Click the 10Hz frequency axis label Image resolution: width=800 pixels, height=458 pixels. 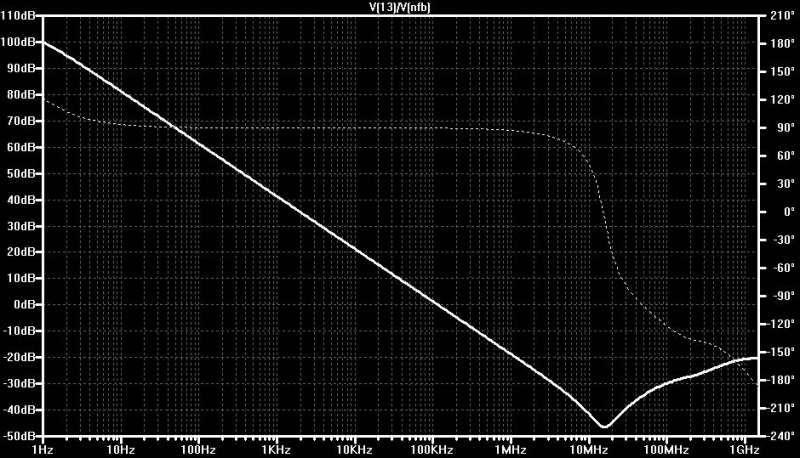pyautogui.click(x=120, y=450)
